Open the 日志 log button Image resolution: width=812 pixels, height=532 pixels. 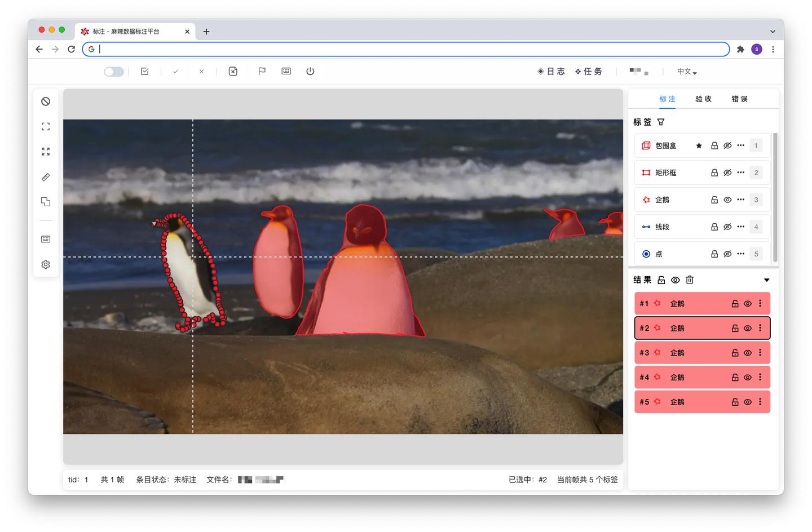click(x=551, y=72)
